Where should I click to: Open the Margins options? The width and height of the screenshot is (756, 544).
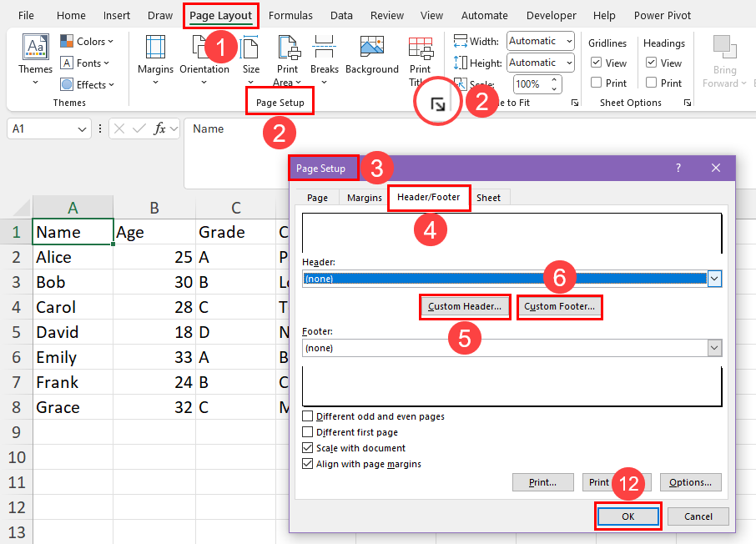(x=155, y=60)
